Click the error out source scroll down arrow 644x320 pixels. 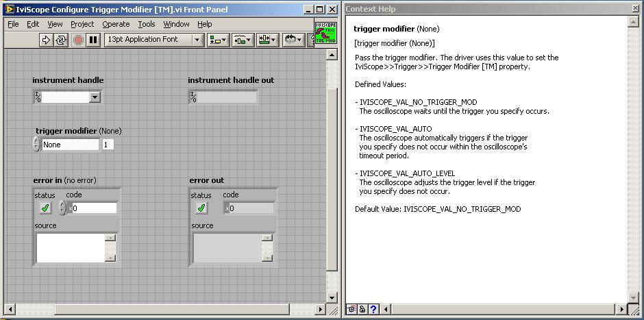coord(267,258)
